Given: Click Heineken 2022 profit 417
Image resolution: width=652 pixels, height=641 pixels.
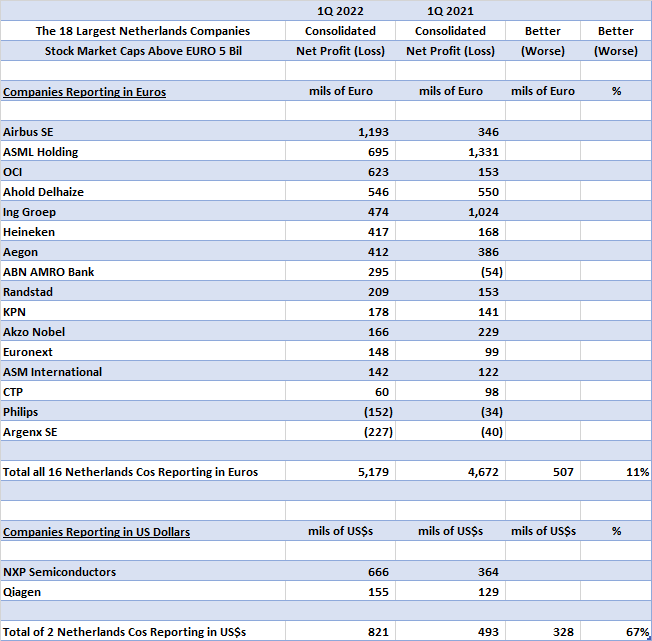Looking at the screenshot, I should [378, 232].
